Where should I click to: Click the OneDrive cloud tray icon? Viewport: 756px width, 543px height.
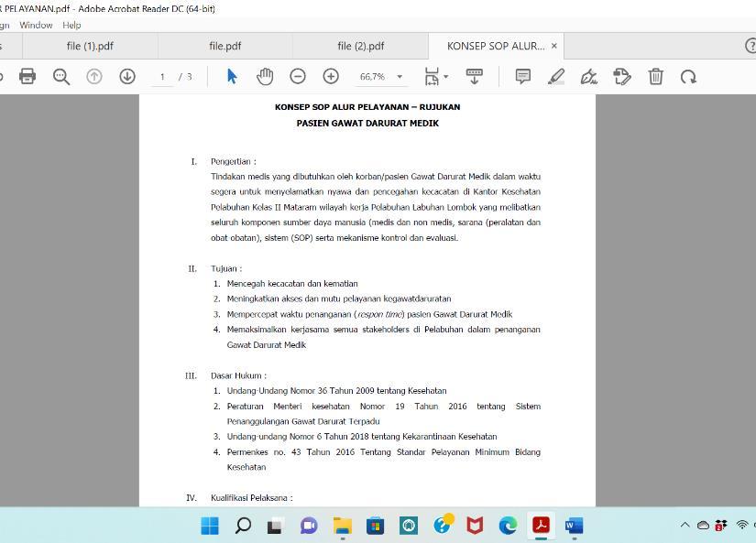click(703, 526)
